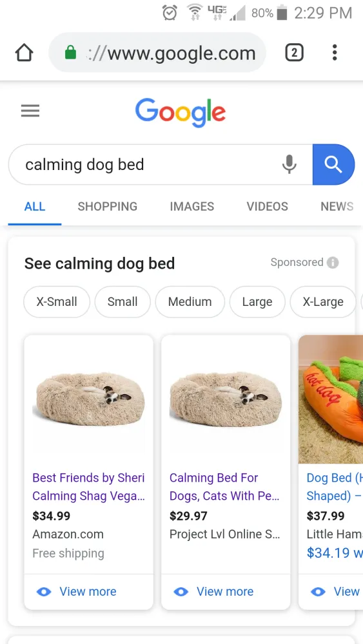Viewport: 363px width, 644px height.
Task: Tap the hot dog shaped bed thumbnail
Action: click(331, 399)
